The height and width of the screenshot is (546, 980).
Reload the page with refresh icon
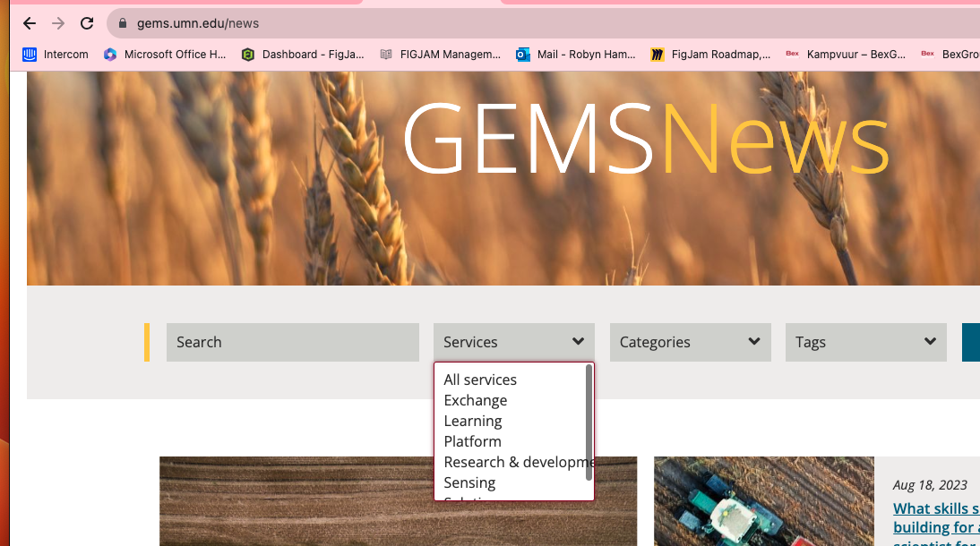pyautogui.click(x=87, y=23)
